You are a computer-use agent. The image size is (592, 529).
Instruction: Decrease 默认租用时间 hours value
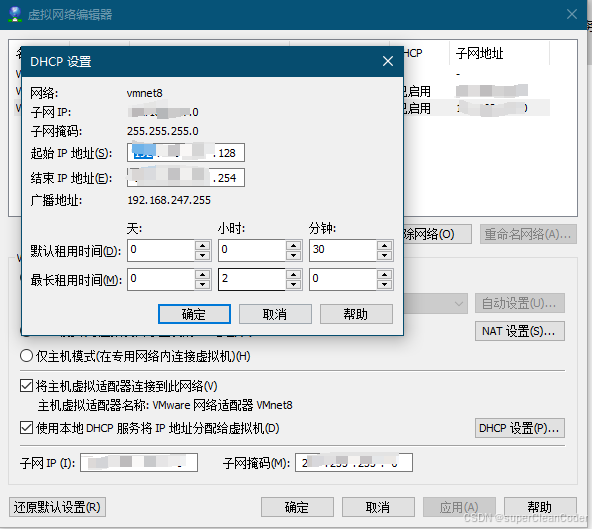[294, 256]
